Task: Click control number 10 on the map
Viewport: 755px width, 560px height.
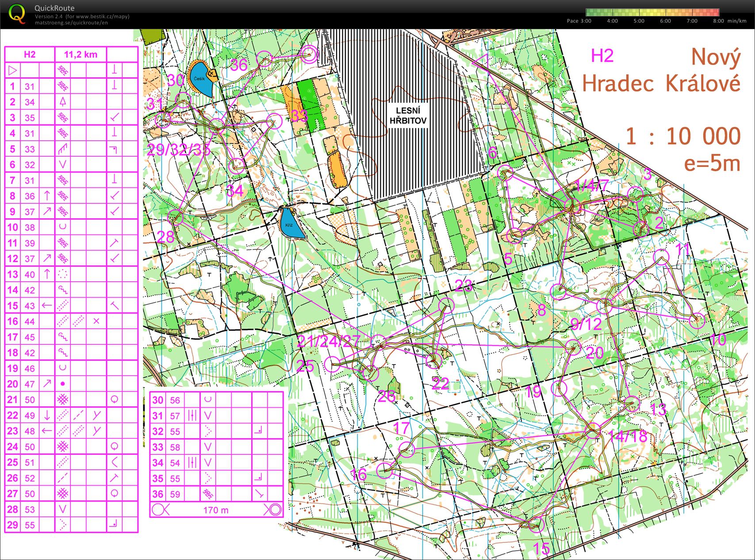Action: tap(718, 340)
